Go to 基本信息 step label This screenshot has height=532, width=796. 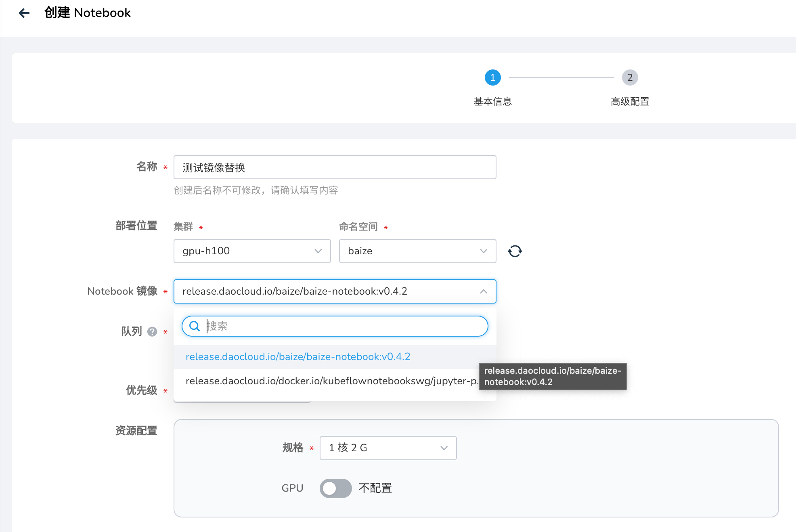[x=492, y=102]
